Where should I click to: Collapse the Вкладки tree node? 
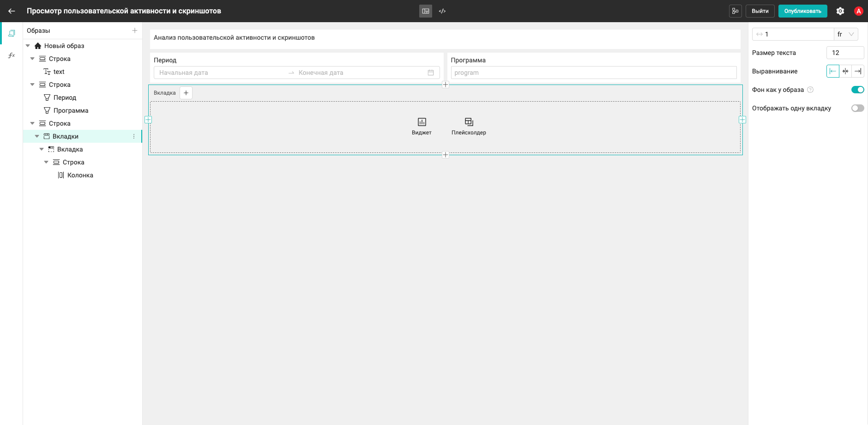click(37, 136)
